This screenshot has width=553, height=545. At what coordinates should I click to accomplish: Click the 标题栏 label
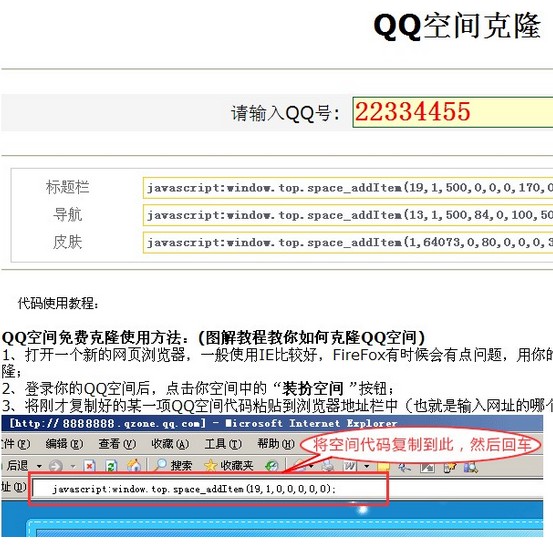click(67, 187)
